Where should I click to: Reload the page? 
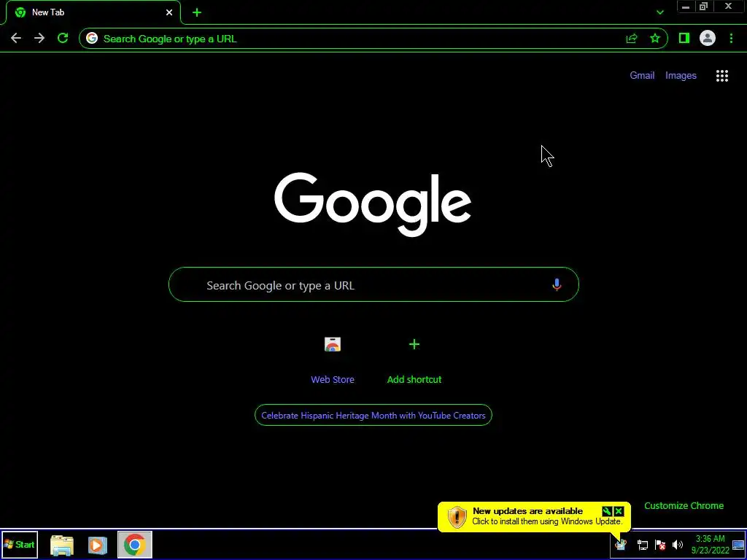pyautogui.click(x=63, y=38)
